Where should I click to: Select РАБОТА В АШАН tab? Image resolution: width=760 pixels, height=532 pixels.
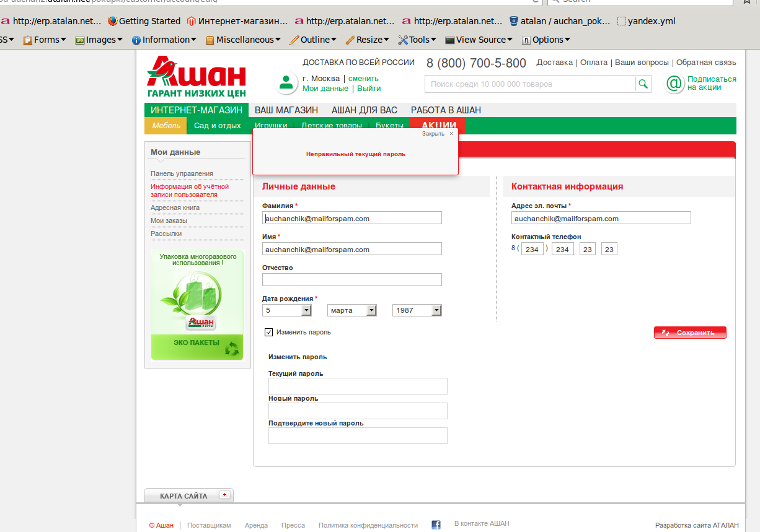click(x=446, y=110)
